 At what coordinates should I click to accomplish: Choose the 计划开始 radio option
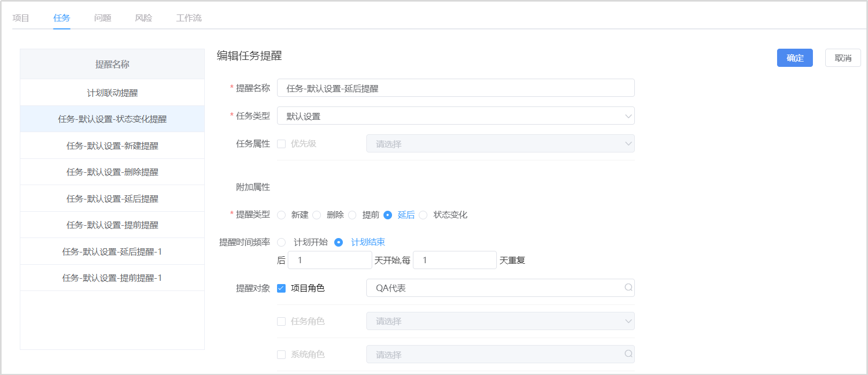[x=281, y=242]
